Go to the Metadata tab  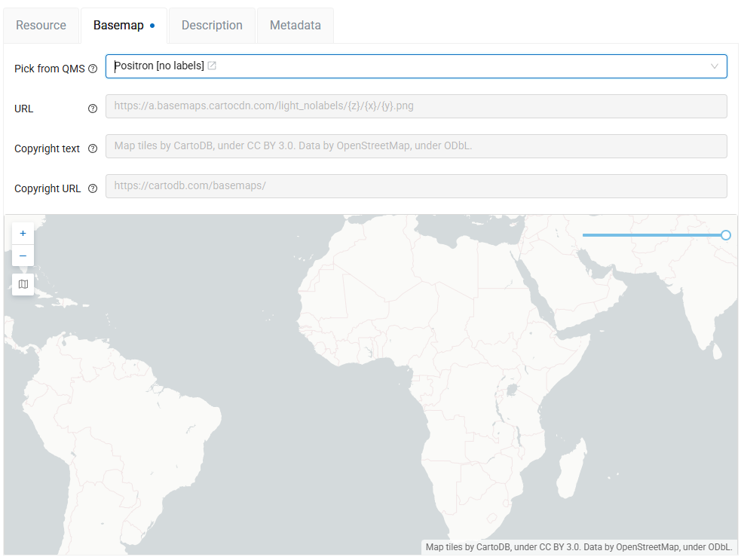point(295,26)
